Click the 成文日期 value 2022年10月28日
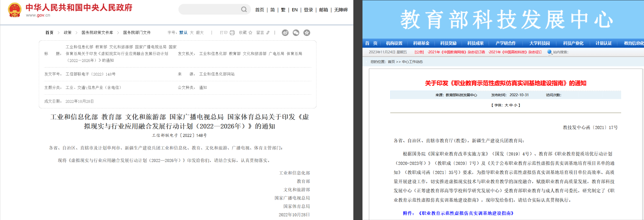Viewport: 644px width, 220px height. 80,101
